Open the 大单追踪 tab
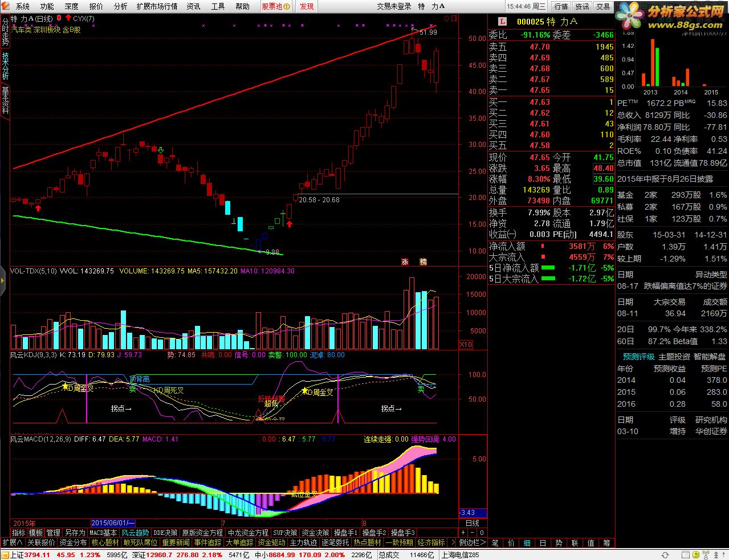 [x=240, y=543]
